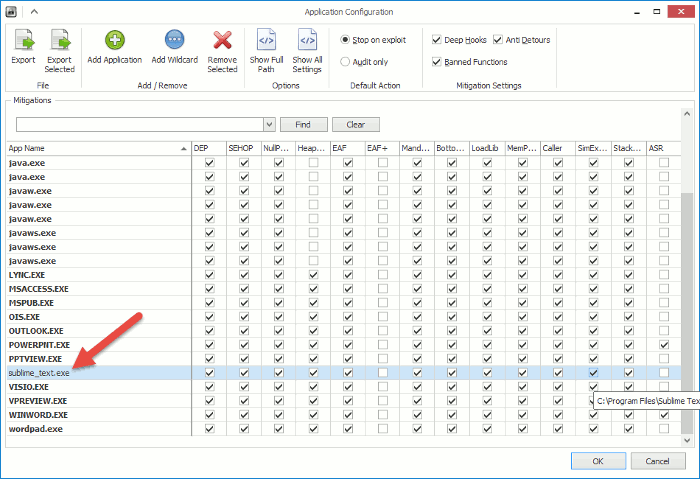Toggle the Banned Functions checkbox
Screen dimensions: 700x479
click(x=437, y=62)
